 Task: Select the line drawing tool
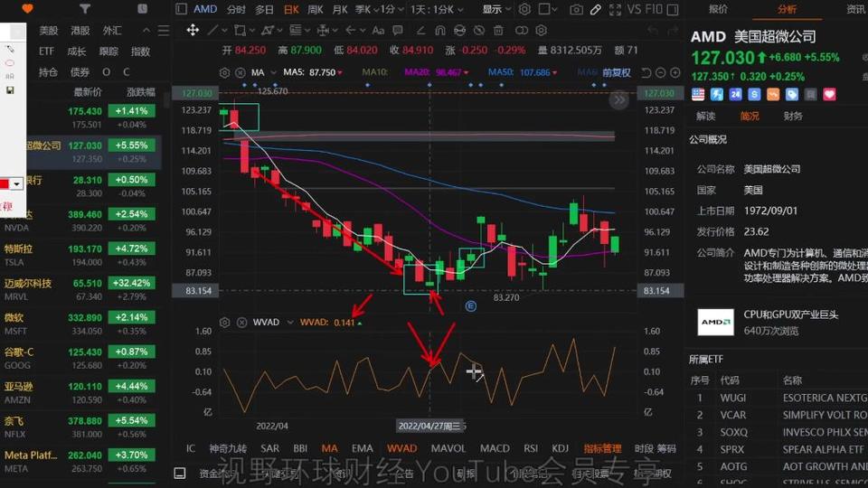point(212,30)
